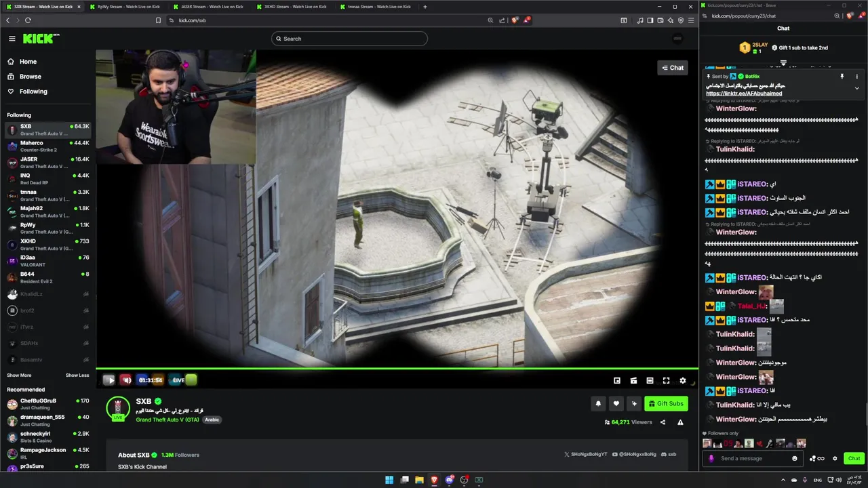Report stream with warning triangle icon
This screenshot has height=488, width=868.
point(680,422)
